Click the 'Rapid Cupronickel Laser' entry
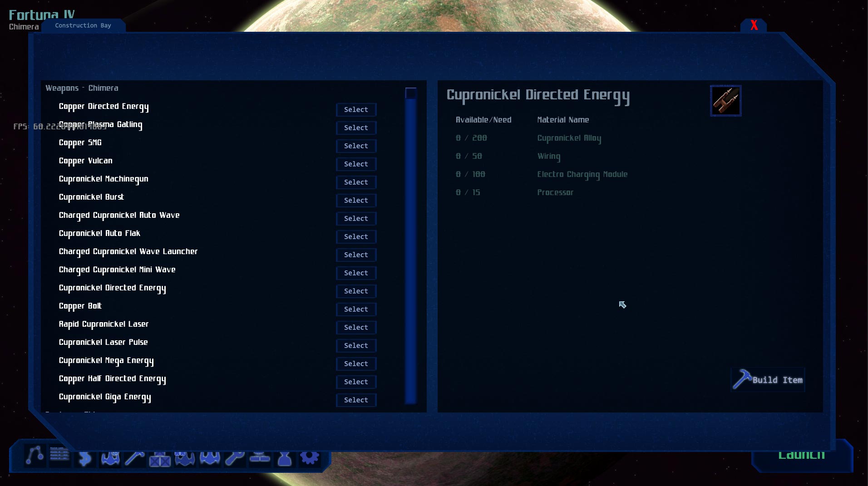The height and width of the screenshot is (486, 868). (104, 324)
